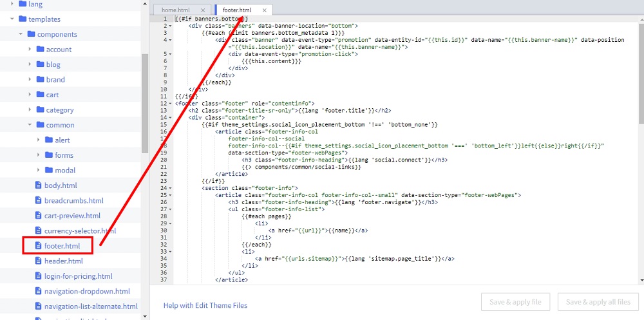The width and height of the screenshot is (644, 320).
Task: Click the cart folder icon
Action: [40, 95]
